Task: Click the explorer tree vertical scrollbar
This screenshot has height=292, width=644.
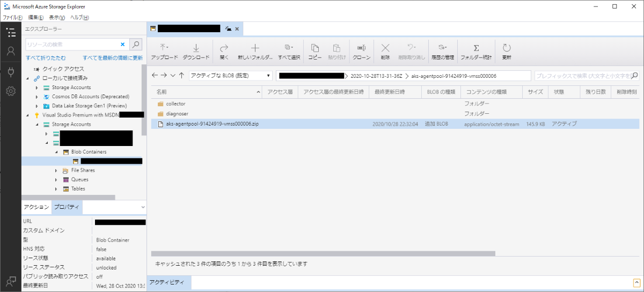Action: (144, 100)
